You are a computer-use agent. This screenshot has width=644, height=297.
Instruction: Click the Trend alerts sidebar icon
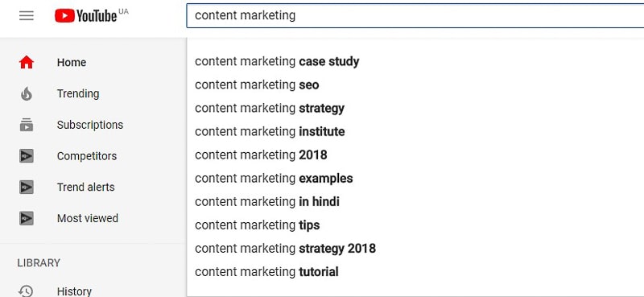(27, 188)
